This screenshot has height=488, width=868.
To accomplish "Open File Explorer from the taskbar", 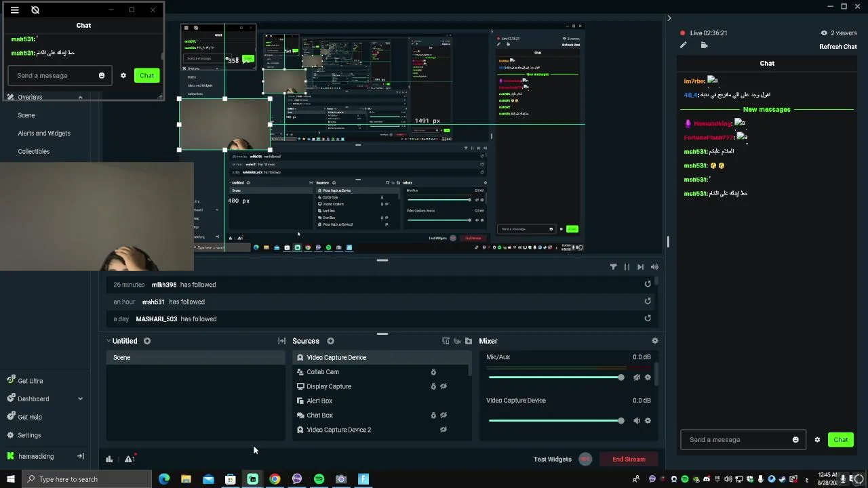I will pos(186,479).
